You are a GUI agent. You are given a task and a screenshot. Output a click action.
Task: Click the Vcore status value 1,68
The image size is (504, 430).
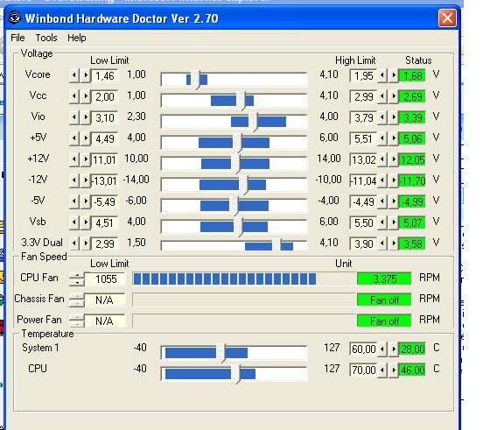pyautogui.click(x=412, y=76)
